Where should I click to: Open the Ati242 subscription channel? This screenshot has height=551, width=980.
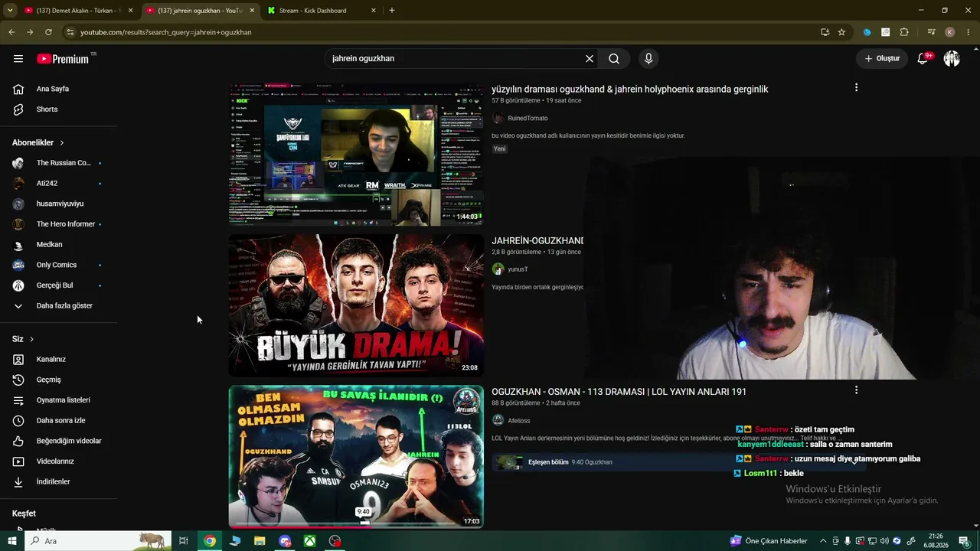[x=59, y=184]
